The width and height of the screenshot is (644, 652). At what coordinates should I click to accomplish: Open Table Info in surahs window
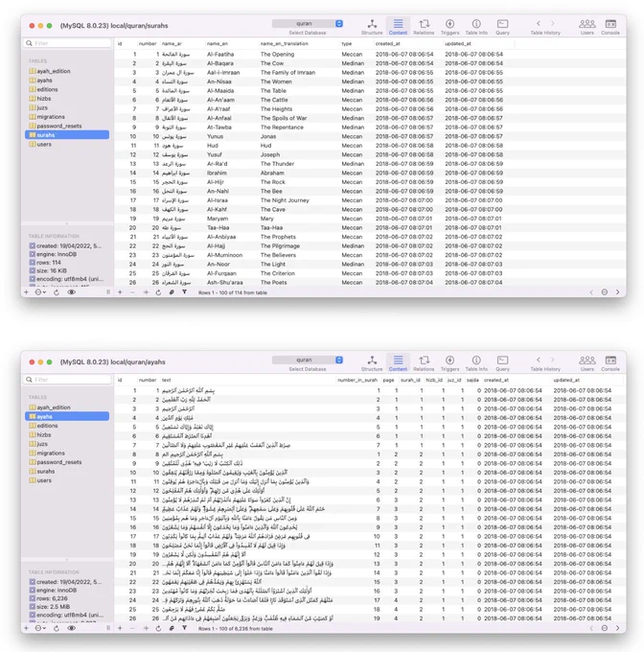click(x=476, y=27)
